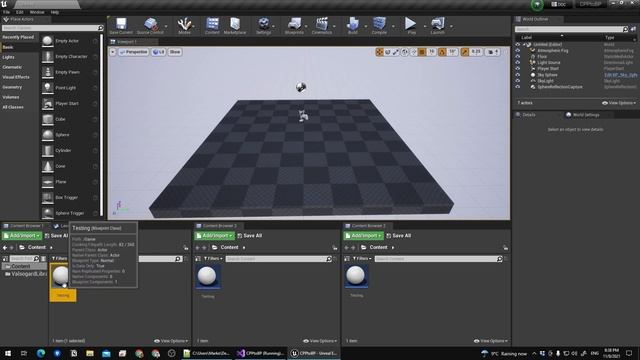Collapse the Untitled (Editor) world tree

pyautogui.click(x=524, y=44)
